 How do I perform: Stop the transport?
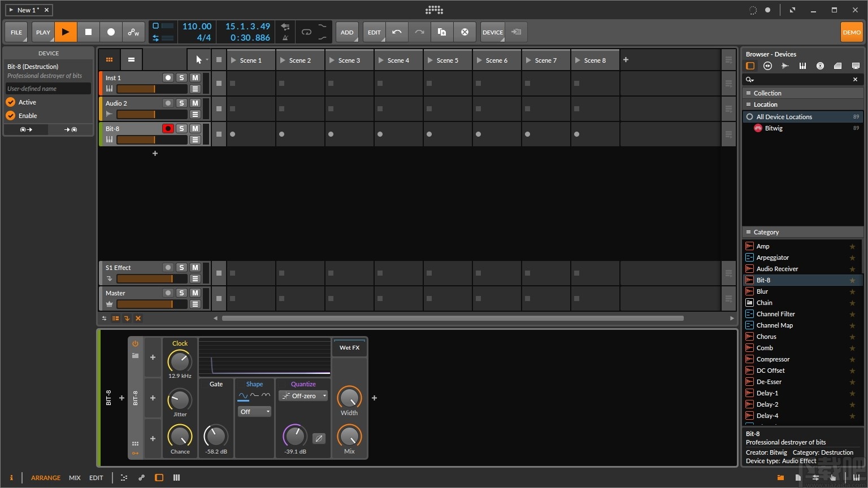(88, 32)
